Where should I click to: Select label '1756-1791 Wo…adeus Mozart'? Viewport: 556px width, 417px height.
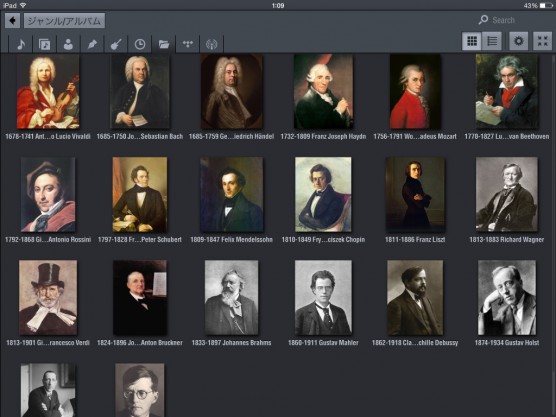(415, 136)
